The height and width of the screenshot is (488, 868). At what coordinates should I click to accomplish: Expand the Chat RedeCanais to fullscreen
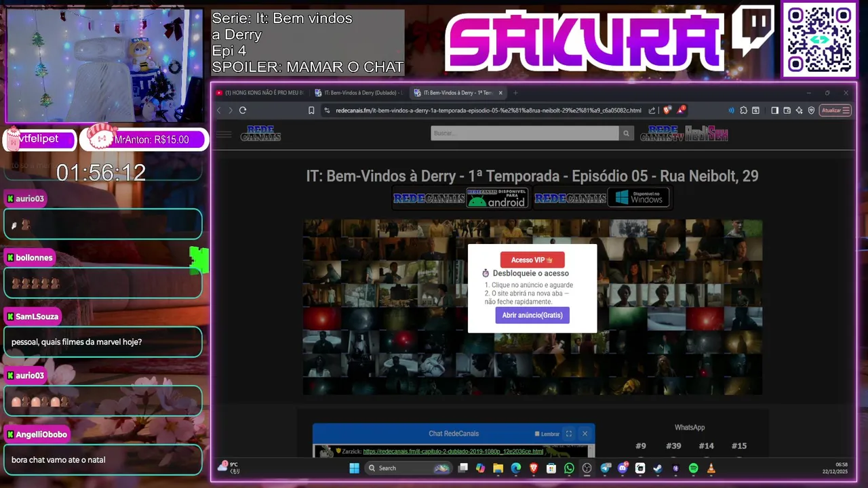[x=569, y=434]
